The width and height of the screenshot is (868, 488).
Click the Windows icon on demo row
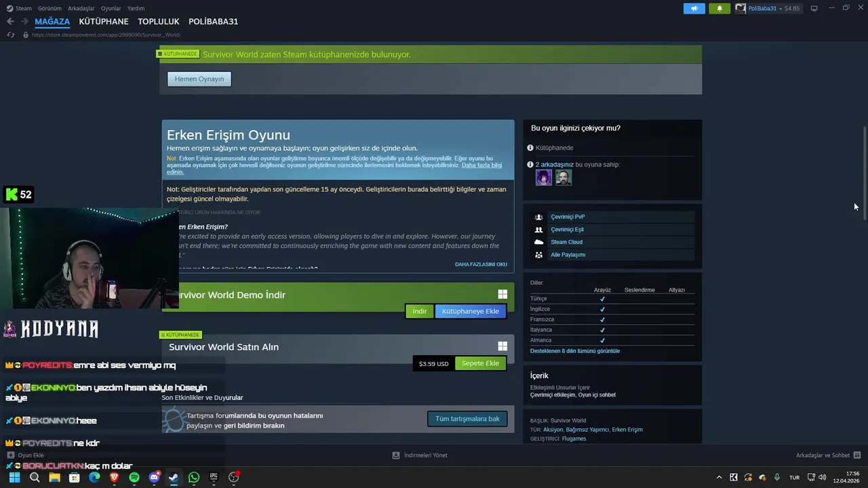click(502, 294)
